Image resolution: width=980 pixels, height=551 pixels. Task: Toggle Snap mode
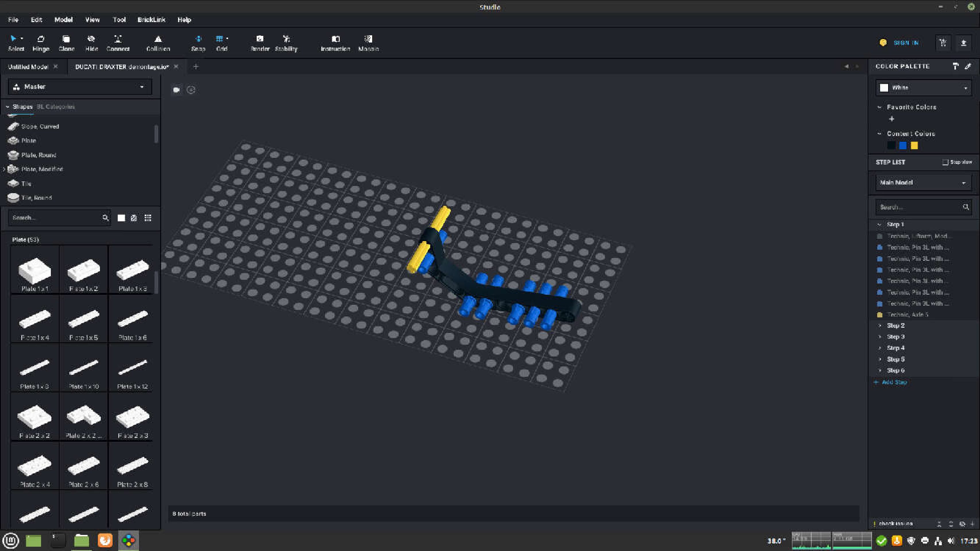coord(198,42)
